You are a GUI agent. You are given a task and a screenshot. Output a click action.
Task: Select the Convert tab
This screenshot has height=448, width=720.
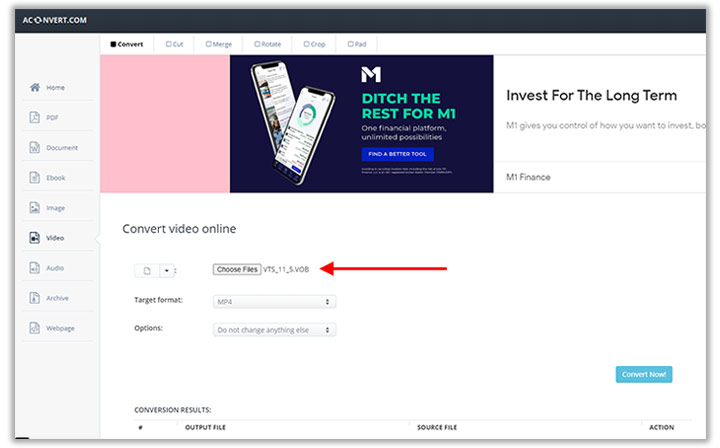point(127,45)
